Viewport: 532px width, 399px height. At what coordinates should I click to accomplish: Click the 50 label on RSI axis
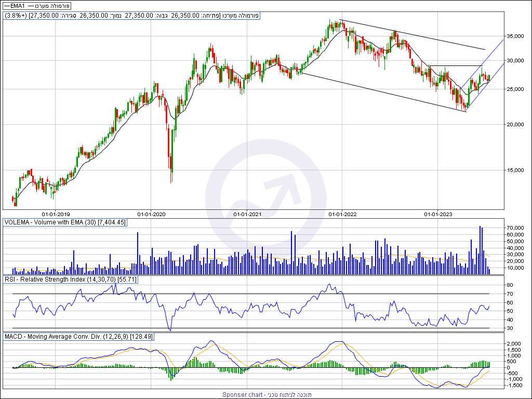click(x=510, y=311)
